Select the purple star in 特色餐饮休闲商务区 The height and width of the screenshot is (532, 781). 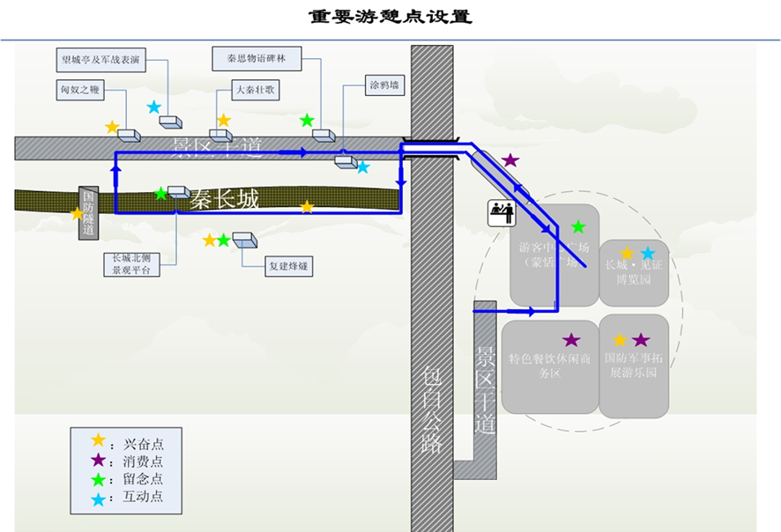click(x=571, y=340)
